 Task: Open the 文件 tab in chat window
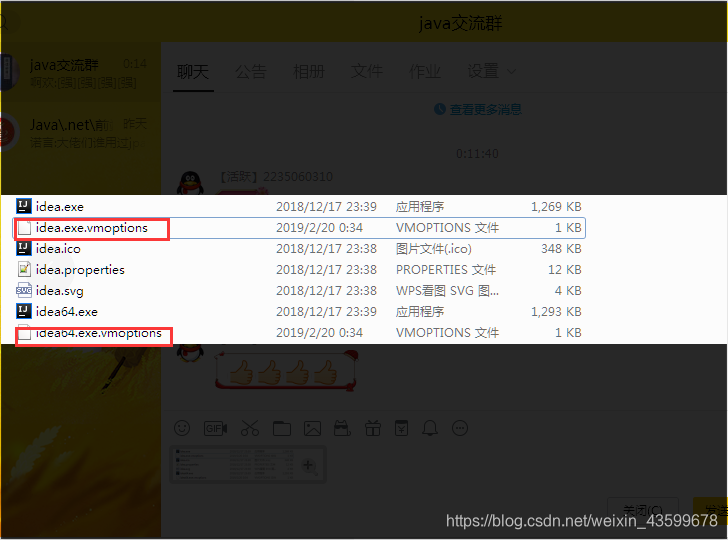pyautogui.click(x=367, y=72)
